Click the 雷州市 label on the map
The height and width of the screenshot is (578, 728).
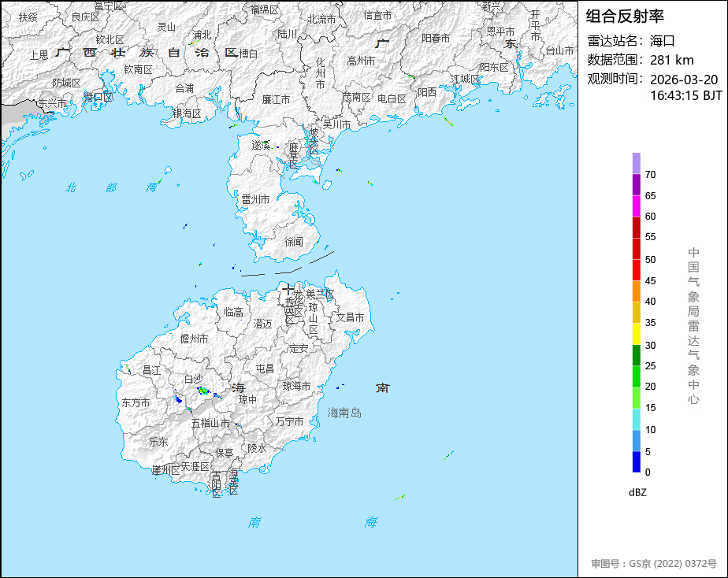[255, 199]
